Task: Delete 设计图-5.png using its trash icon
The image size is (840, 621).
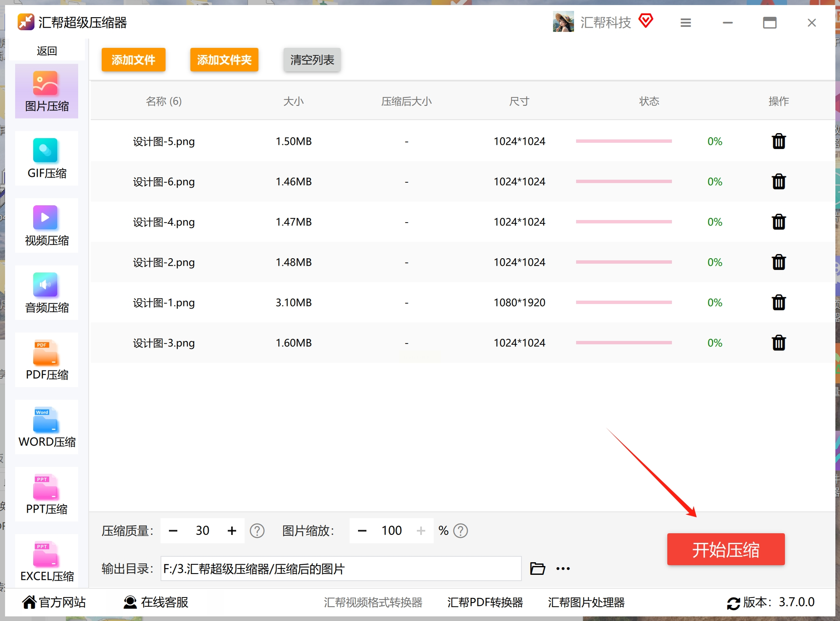Action: click(778, 141)
